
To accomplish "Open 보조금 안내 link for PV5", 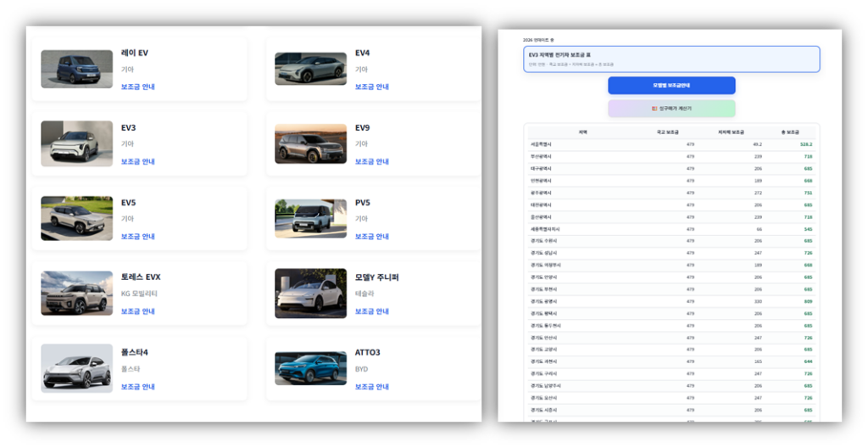I will (x=372, y=237).
